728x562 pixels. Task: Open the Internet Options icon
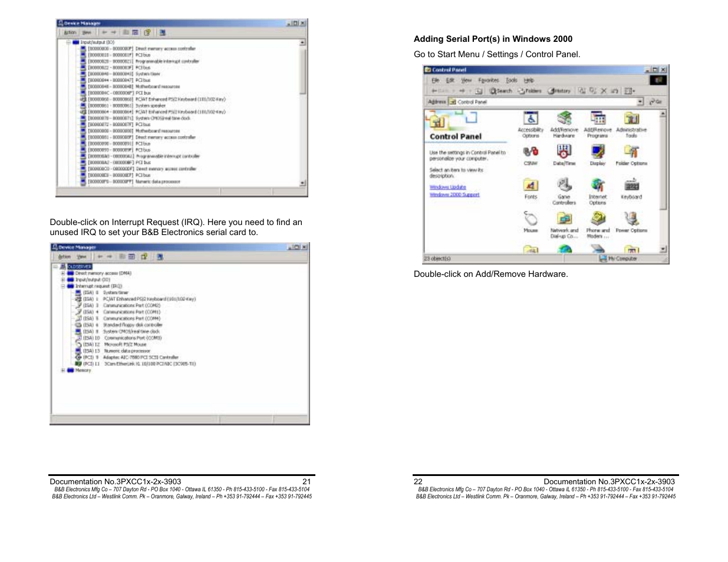598,192
